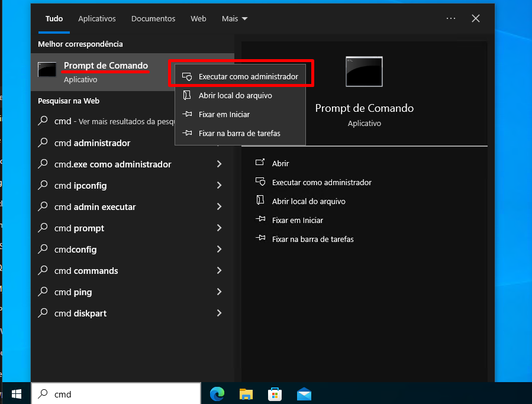532x404 pixels.
Task: Click Fixar na barra de tarefas in right panel
Action: click(x=312, y=240)
